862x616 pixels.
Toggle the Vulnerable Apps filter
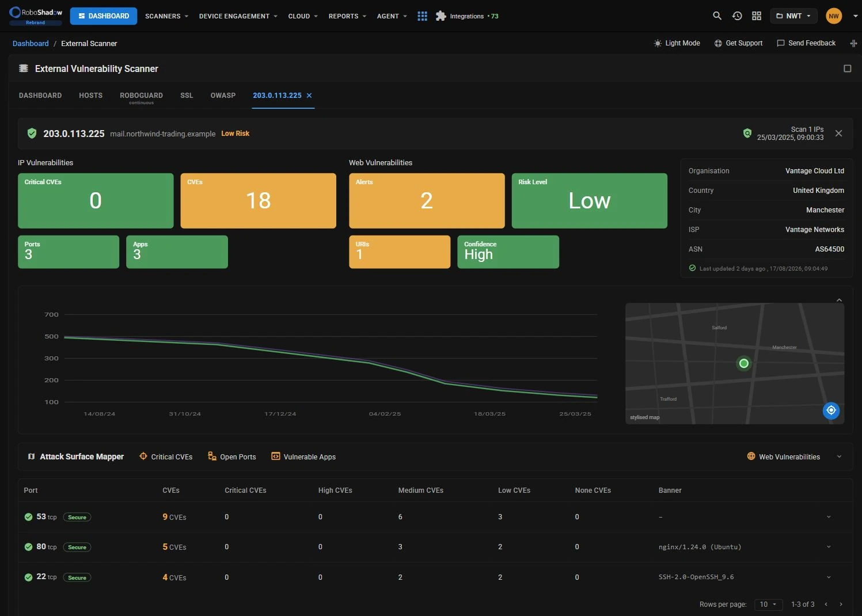tap(303, 457)
